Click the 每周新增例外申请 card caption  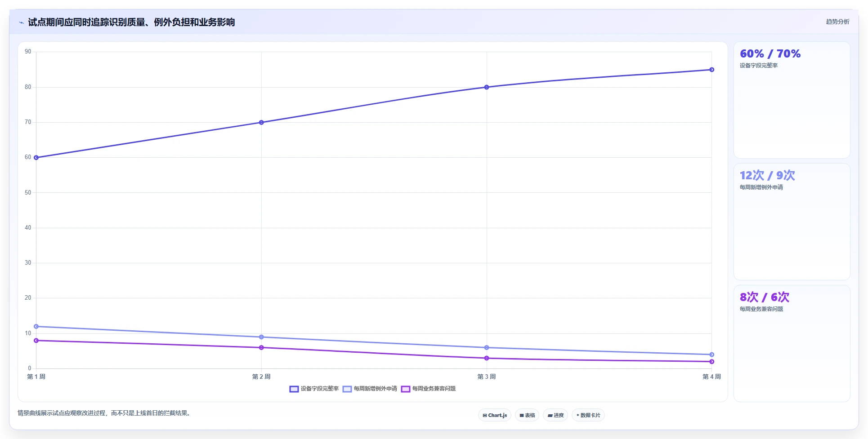[x=761, y=187]
